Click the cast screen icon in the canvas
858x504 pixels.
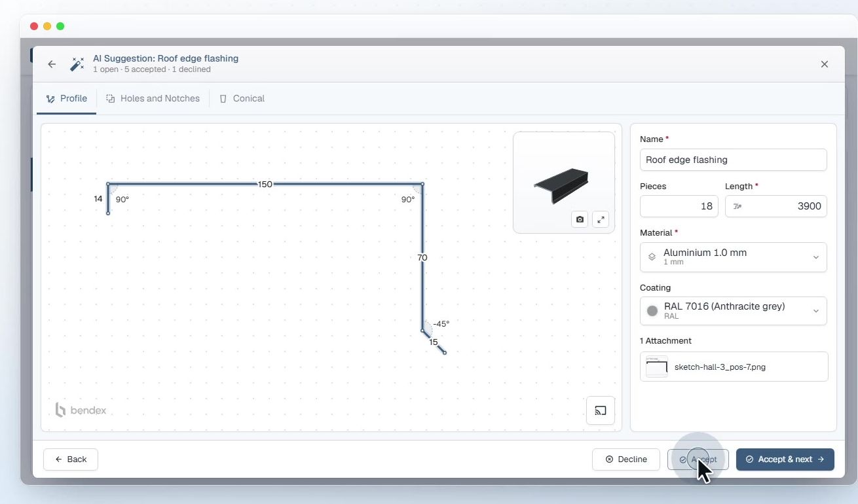(601, 410)
